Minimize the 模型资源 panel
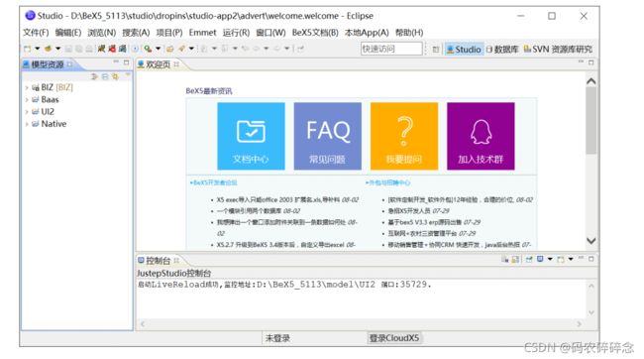 click(116, 62)
